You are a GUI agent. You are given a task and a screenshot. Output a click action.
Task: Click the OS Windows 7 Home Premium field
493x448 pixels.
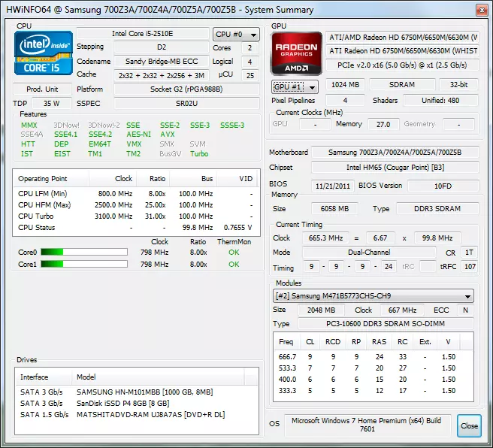click(367, 425)
